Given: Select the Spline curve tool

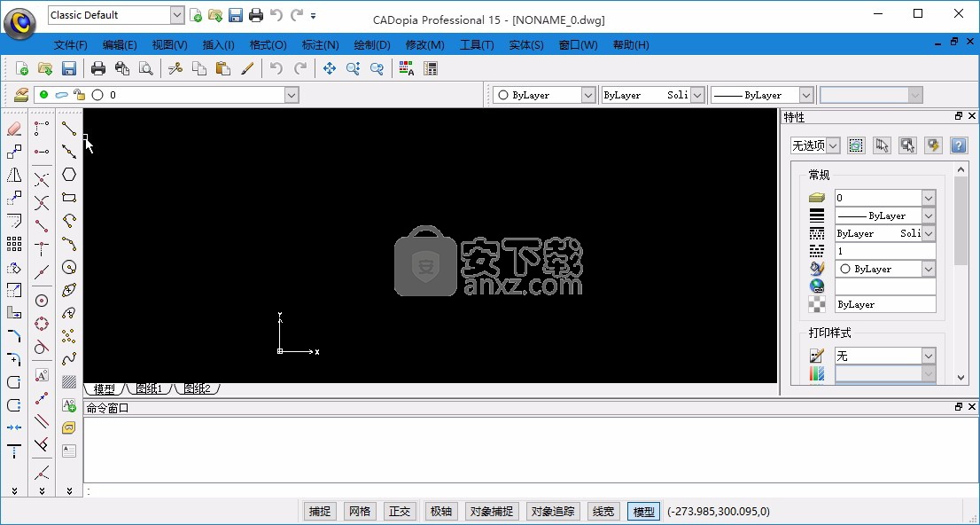Looking at the screenshot, I should 69,359.
